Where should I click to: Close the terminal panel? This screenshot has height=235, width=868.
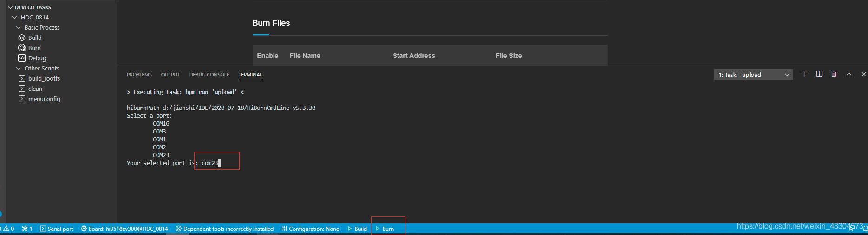tap(863, 74)
